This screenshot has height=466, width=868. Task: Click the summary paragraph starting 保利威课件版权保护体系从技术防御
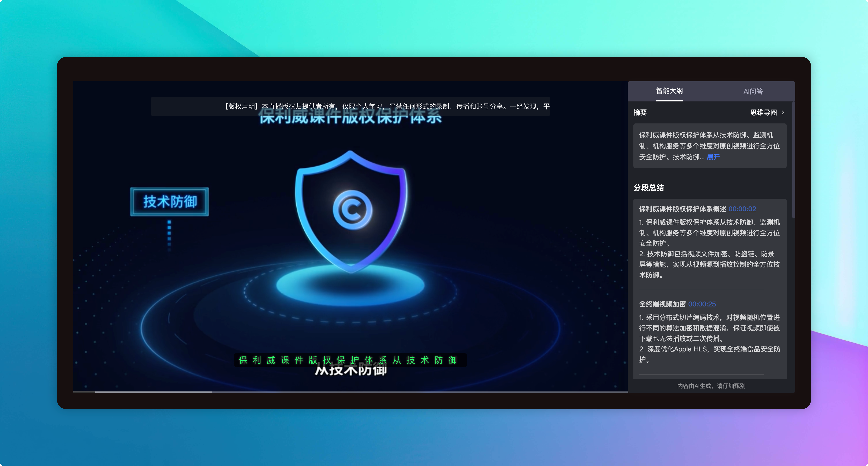click(709, 146)
